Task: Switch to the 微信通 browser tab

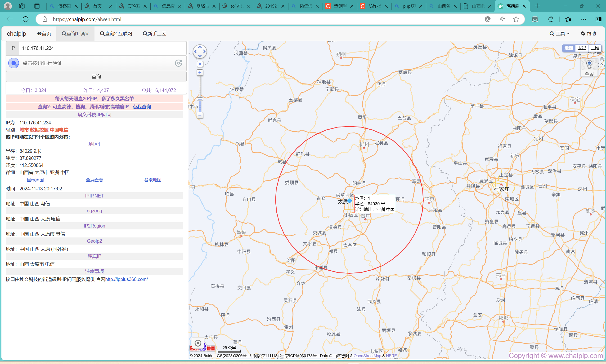Action: point(306,6)
